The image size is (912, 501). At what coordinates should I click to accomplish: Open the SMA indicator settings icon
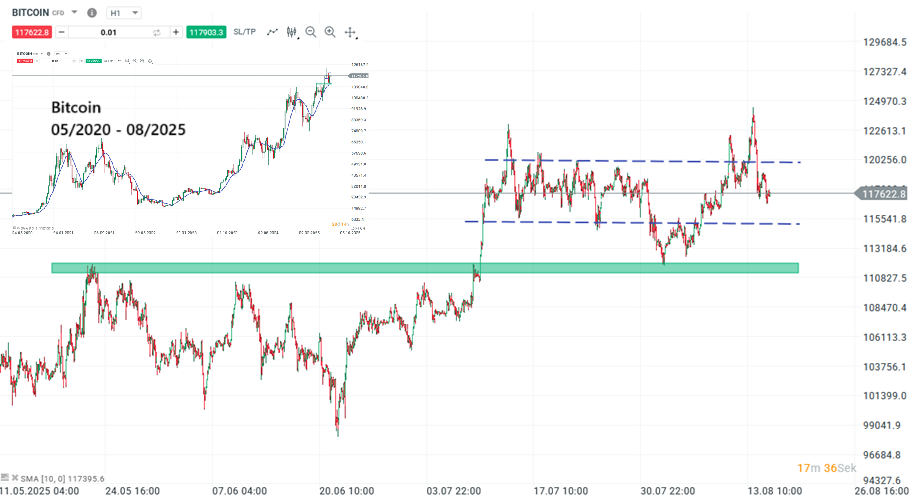point(5,478)
